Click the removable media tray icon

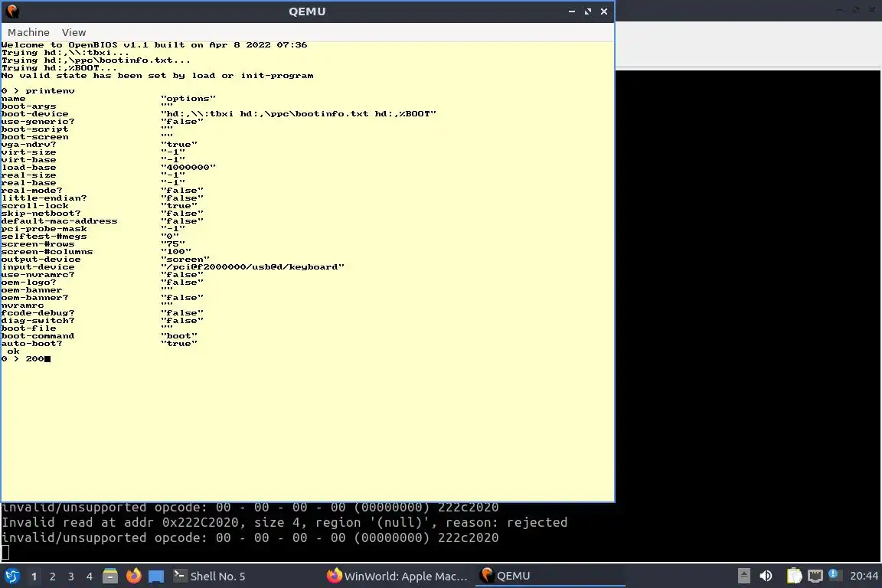pyautogui.click(x=743, y=577)
